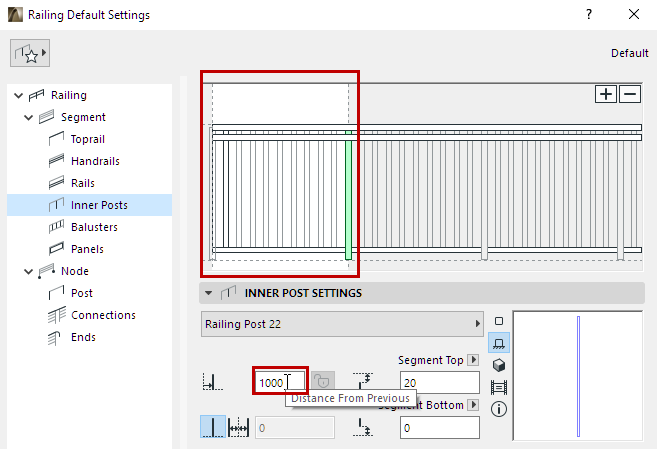Screen dimensions: 657x449
Task: Click the Node icon in tree
Action: pos(47,271)
